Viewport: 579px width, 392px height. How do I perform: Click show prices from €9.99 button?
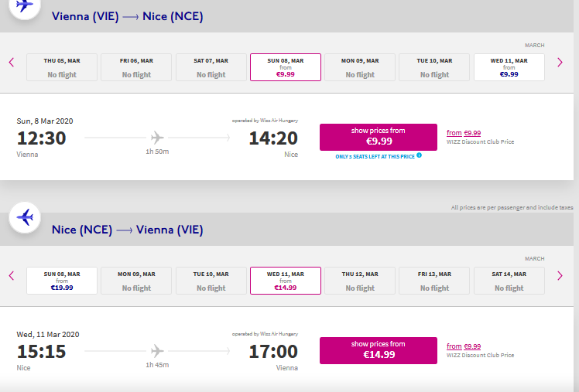[x=378, y=137]
